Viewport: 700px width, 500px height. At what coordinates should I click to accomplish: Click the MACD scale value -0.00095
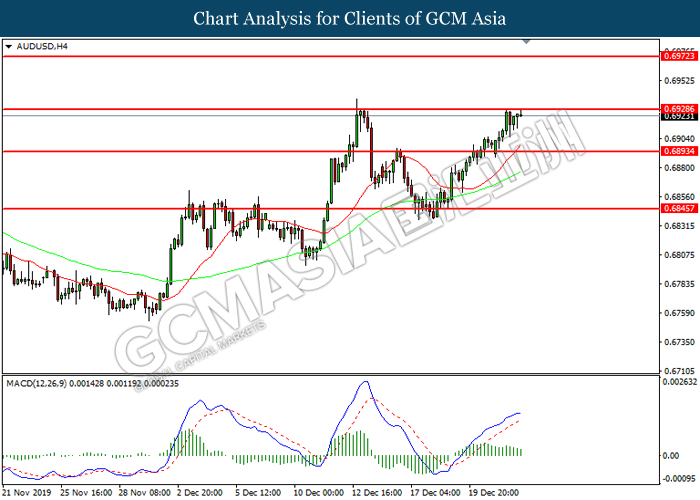[x=679, y=479]
